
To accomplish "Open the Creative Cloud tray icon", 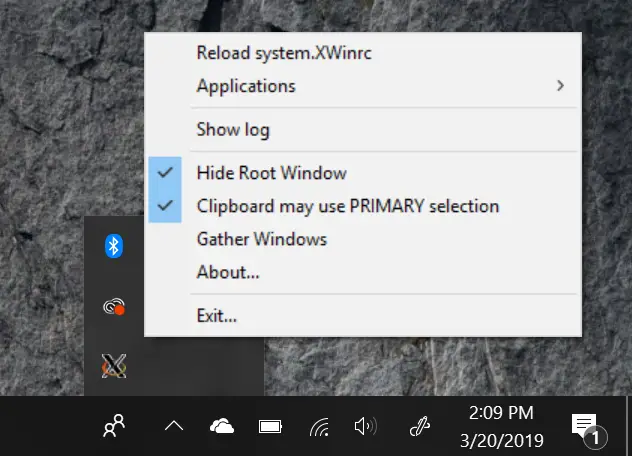I will 114,306.
